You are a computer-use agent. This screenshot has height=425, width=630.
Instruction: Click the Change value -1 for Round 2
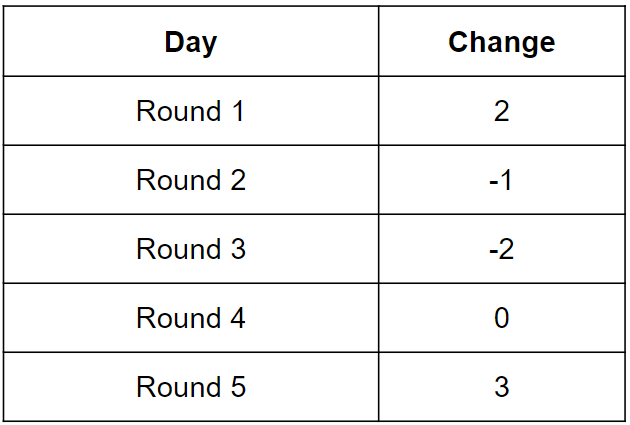(501, 180)
